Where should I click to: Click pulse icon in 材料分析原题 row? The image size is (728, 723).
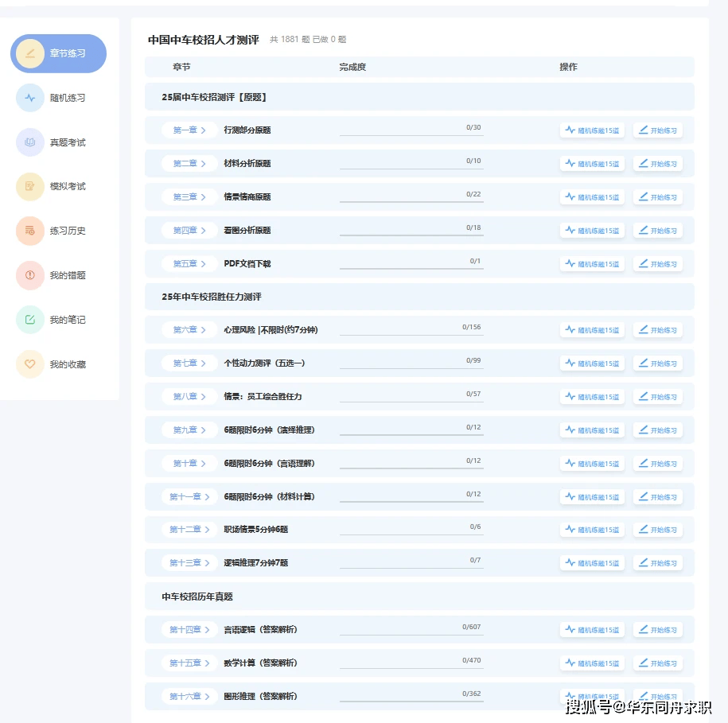pos(570,163)
